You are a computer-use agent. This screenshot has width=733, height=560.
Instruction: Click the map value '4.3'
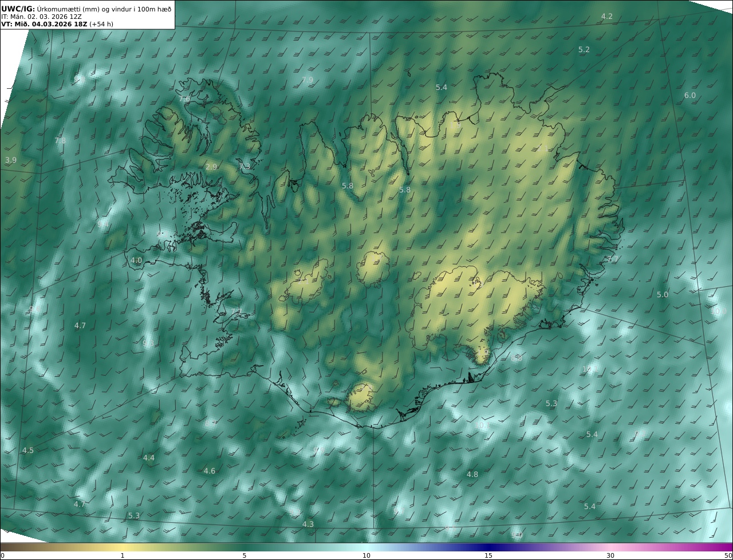click(x=308, y=524)
